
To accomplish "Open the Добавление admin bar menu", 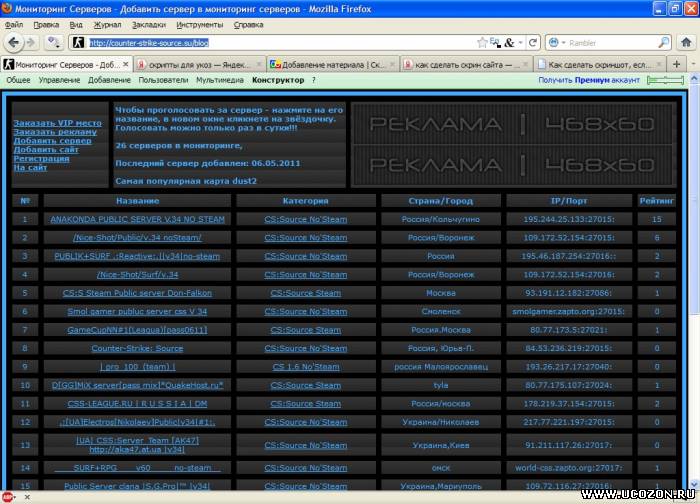I will [109, 80].
